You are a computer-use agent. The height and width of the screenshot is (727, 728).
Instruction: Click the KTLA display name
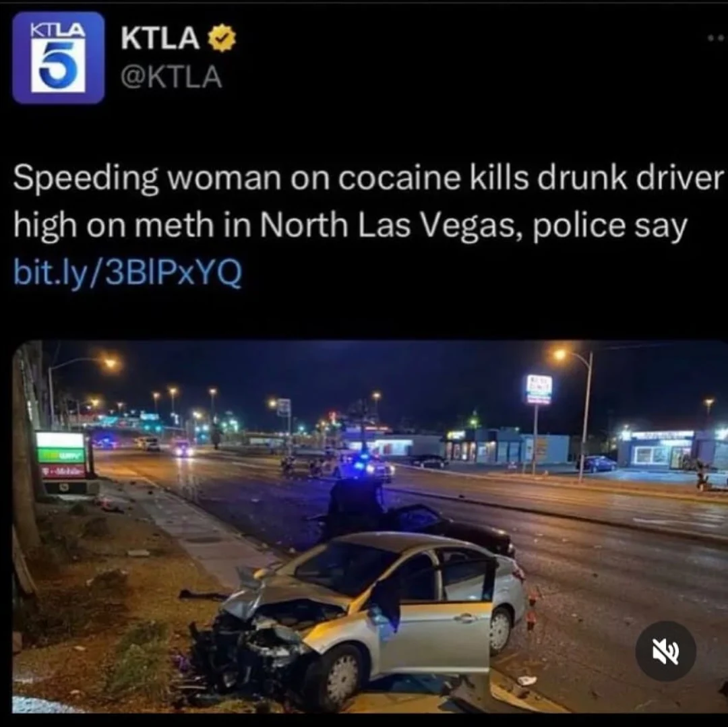click(x=160, y=38)
